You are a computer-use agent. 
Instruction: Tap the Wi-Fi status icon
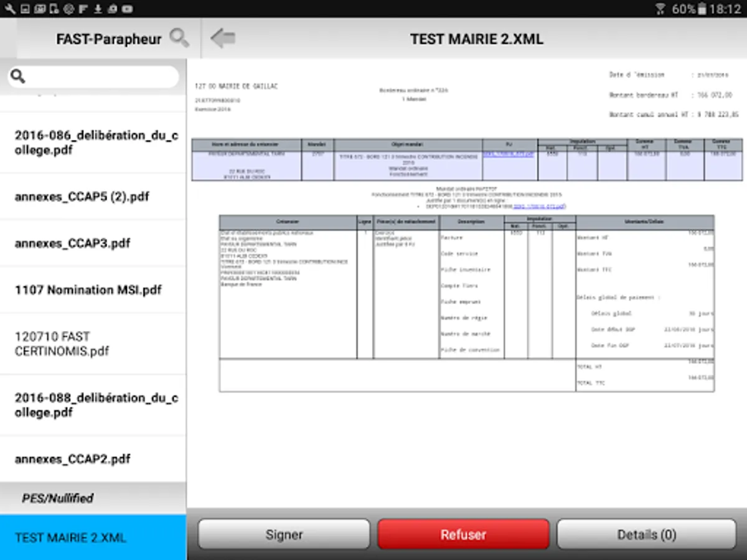tap(660, 9)
